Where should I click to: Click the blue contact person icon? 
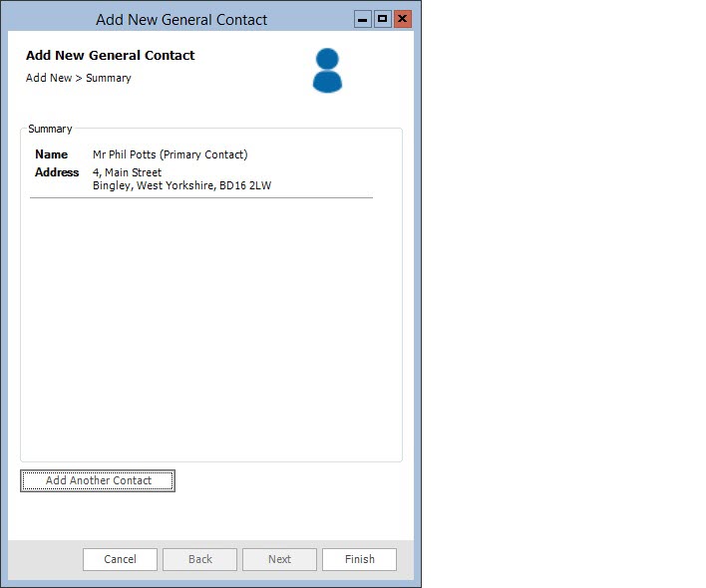[327, 71]
